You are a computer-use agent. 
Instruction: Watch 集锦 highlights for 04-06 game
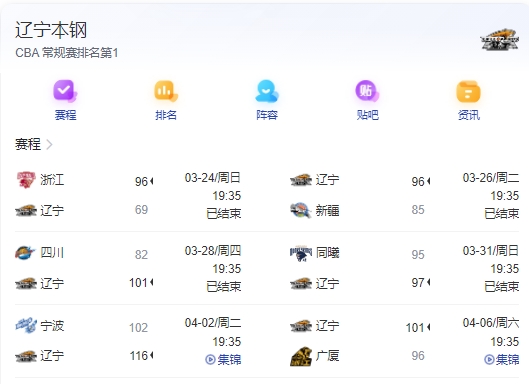coord(502,359)
